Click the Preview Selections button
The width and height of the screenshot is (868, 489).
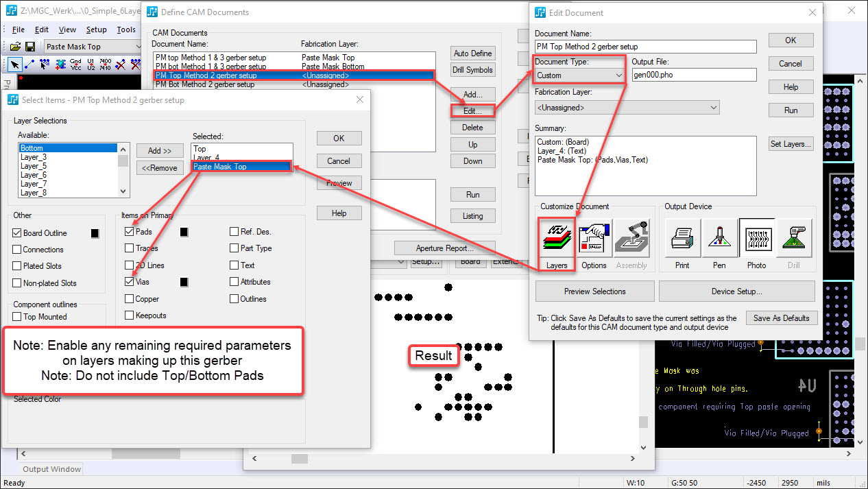click(x=594, y=291)
